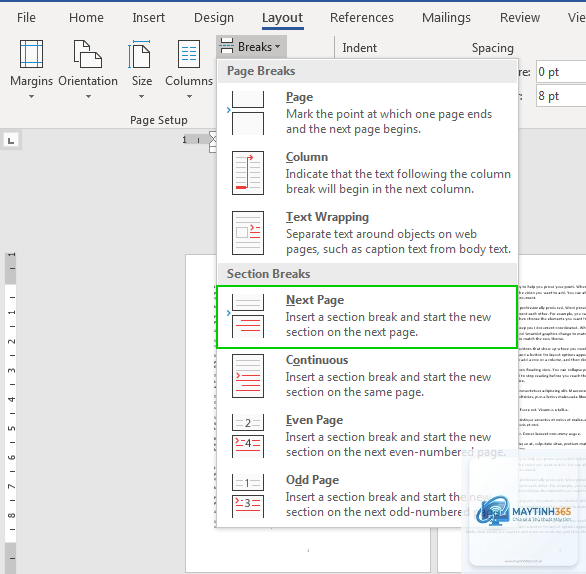Screen dimensions: 586x574
Task: Open the Insert ribbon tab
Action: [148, 18]
